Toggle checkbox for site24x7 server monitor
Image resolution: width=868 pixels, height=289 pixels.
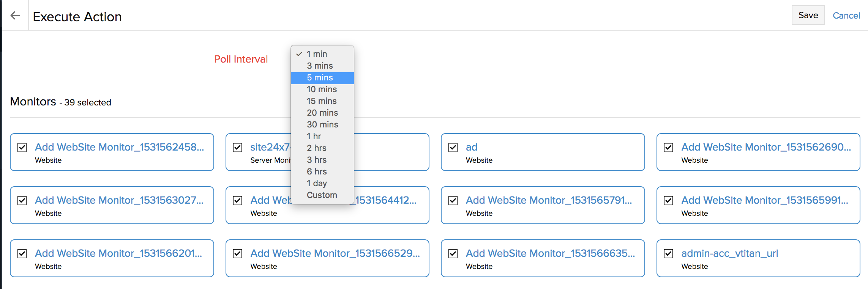(x=238, y=148)
